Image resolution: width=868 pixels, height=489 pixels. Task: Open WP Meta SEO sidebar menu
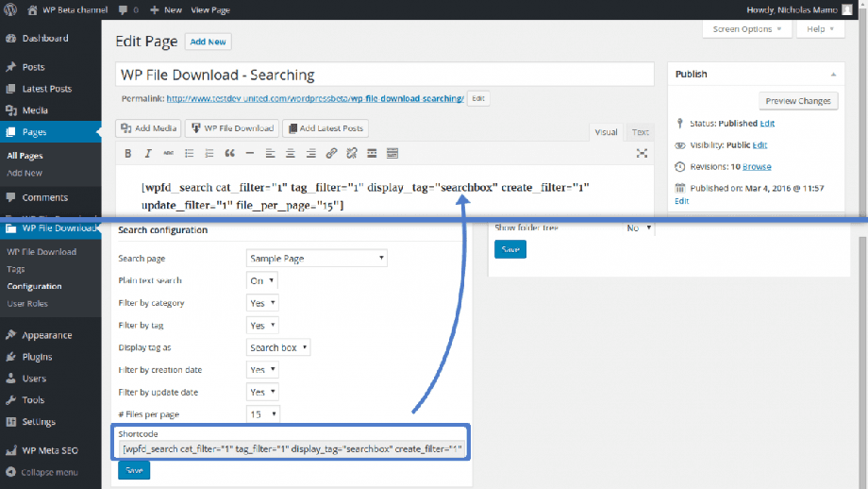[50, 450]
